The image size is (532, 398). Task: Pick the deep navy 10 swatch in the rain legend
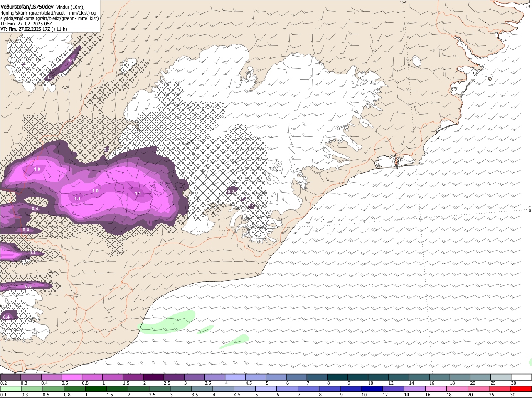tap(372, 389)
